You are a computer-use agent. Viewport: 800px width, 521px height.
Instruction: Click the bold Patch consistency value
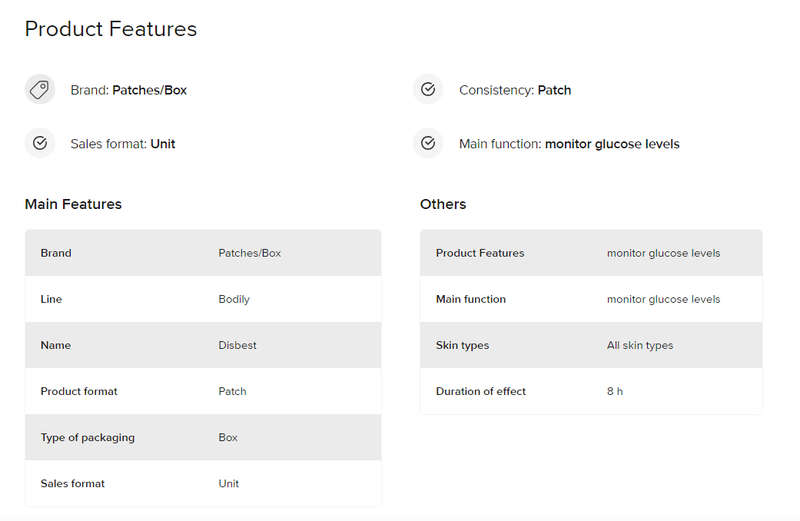(554, 90)
